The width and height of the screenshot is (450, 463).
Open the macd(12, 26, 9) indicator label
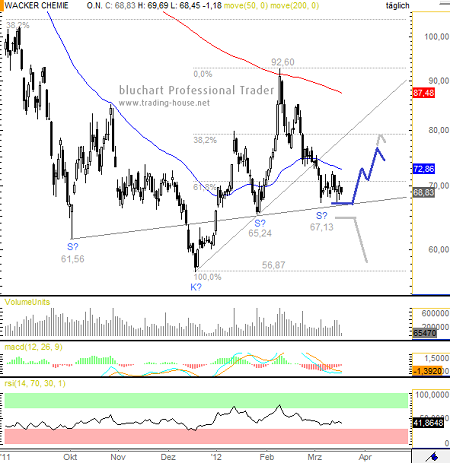(33, 347)
